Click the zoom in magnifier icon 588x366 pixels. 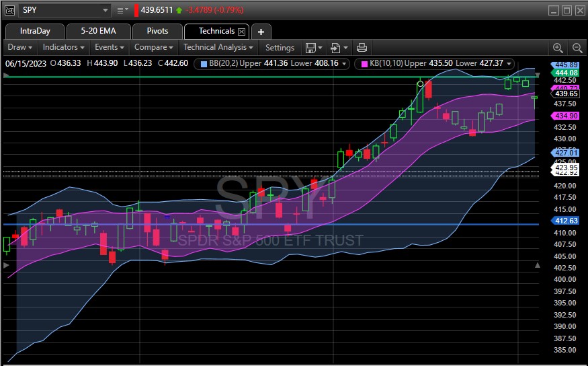[558, 48]
